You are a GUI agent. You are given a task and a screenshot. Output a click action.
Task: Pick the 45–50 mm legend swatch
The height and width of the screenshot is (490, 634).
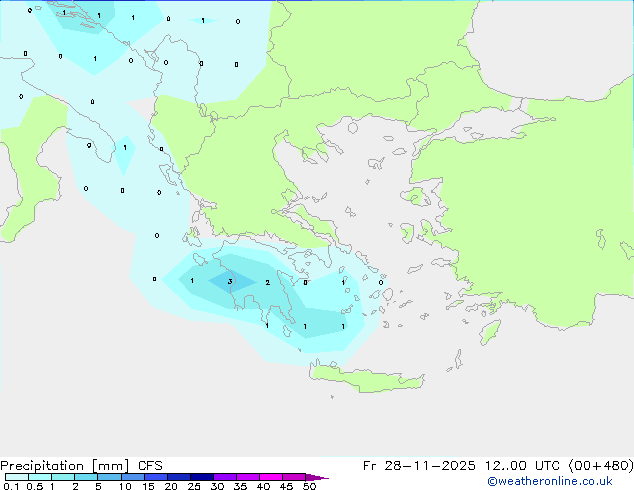pyautogui.click(x=294, y=477)
